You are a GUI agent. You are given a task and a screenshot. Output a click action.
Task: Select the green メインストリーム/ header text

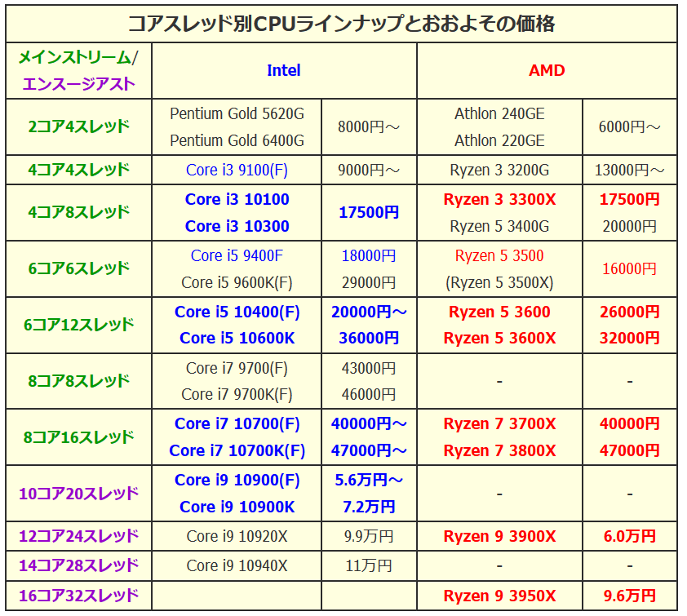coord(78,57)
